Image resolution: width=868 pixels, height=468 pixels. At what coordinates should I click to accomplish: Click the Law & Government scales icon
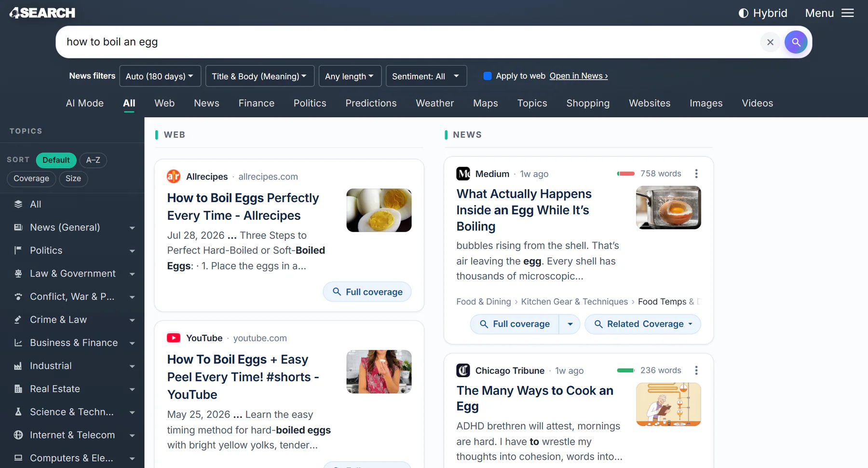tap(18, 274)
